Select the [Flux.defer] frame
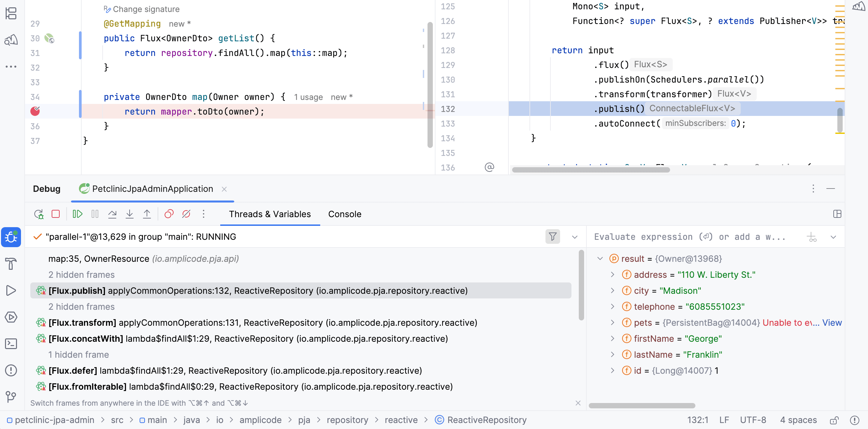Viewport: 868px width, 429px height. tap(301, 371)
